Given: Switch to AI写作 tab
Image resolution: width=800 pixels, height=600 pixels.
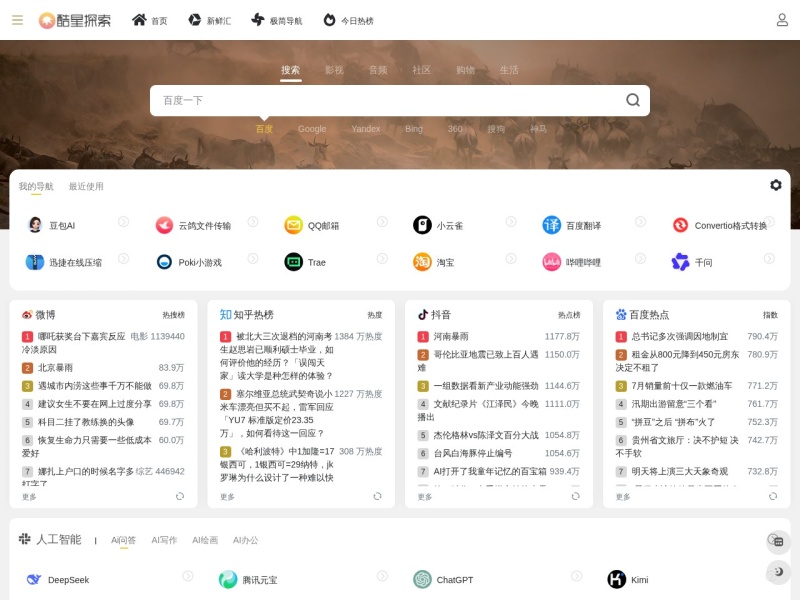Looking at the screenshot, I should tap(164, 540).
